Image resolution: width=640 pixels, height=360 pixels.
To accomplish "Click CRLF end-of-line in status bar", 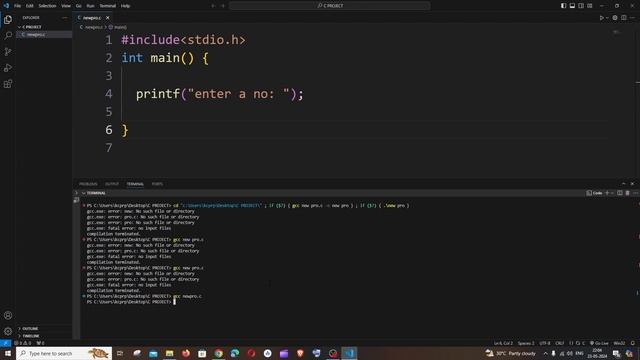I will tap(560, 343).
